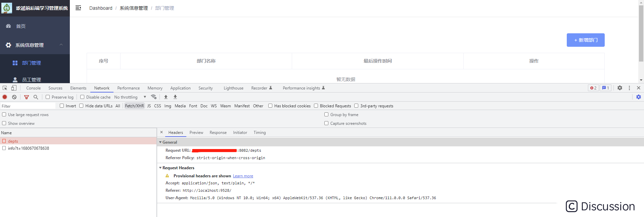Filter requests by Fetch/XHR

[134, 106]
